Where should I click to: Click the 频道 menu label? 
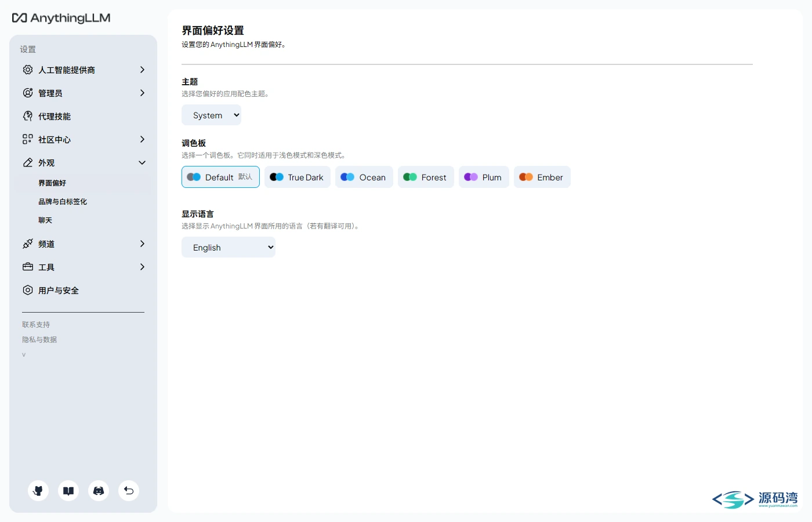click(46, 244)
